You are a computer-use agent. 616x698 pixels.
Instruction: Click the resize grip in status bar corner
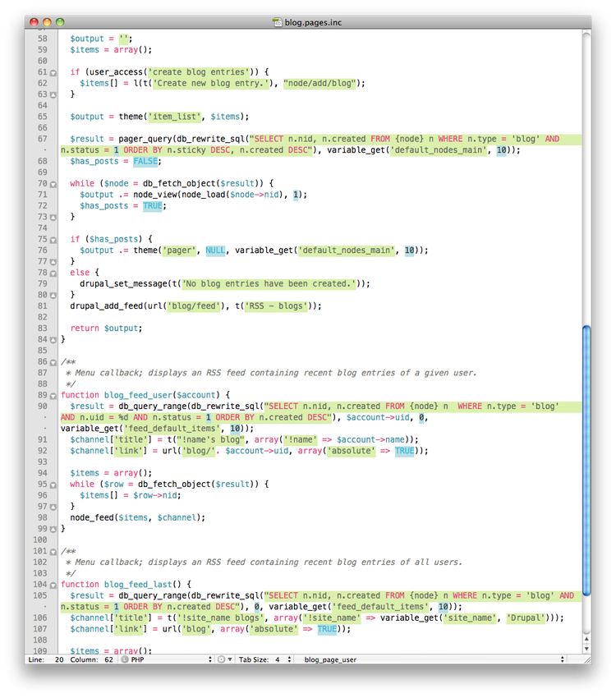[x=586, y=659]
